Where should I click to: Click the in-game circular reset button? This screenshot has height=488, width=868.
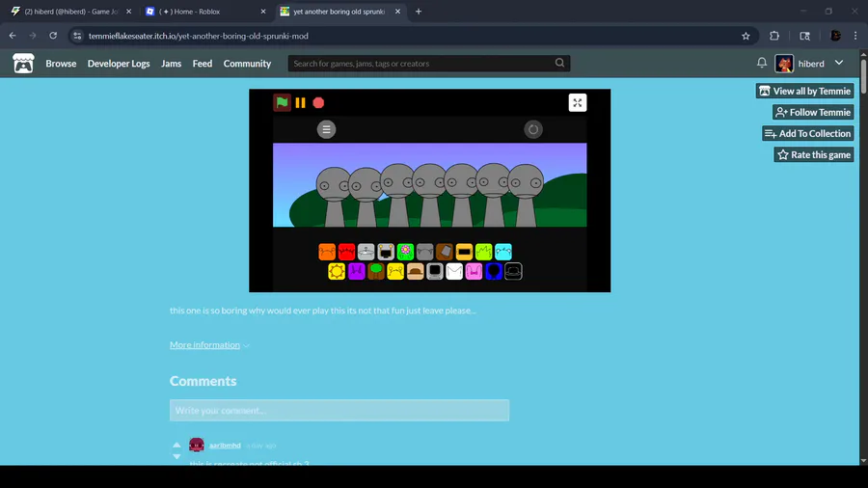533,129
